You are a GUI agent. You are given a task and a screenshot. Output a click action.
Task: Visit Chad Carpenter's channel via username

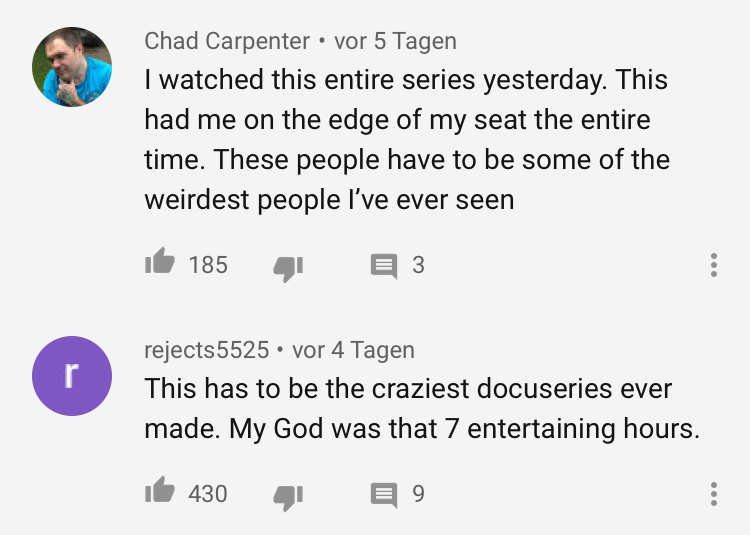tap(227, 41)
